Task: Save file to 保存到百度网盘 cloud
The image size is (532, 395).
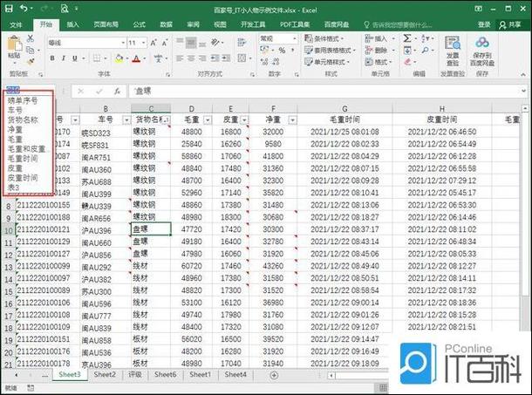Action: point(481,51)
